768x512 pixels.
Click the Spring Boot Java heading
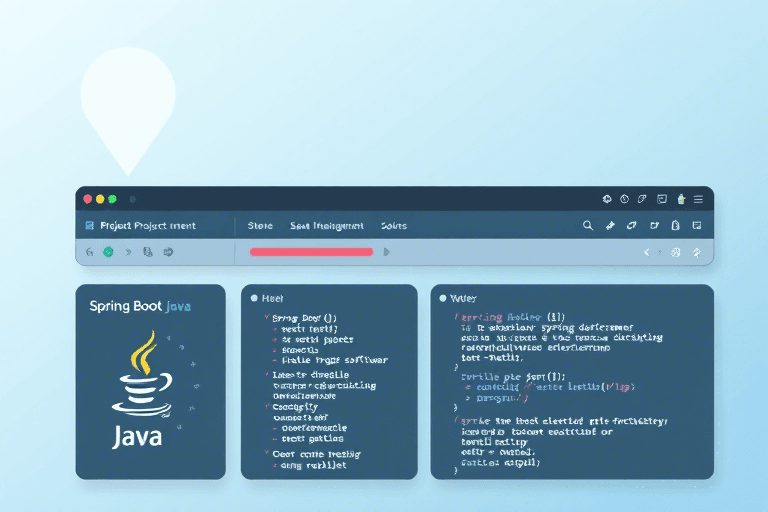pos(140,306)
